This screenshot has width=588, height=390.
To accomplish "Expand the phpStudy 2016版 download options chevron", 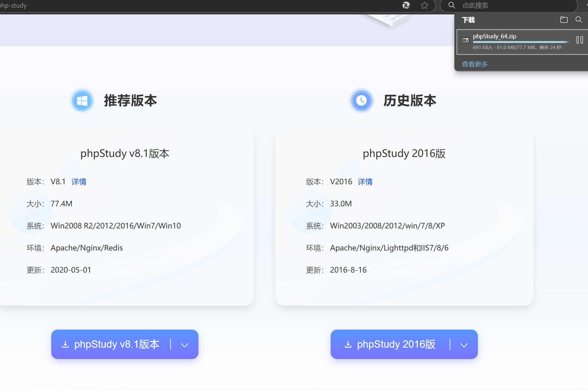I will pos(464,345).
